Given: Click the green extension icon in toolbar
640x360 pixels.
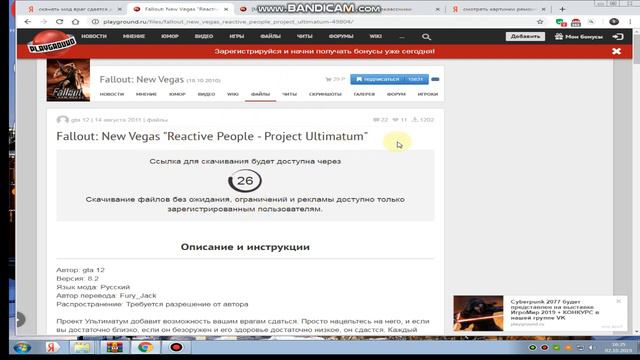Looking at the screenshot, I should coord(561,22).
